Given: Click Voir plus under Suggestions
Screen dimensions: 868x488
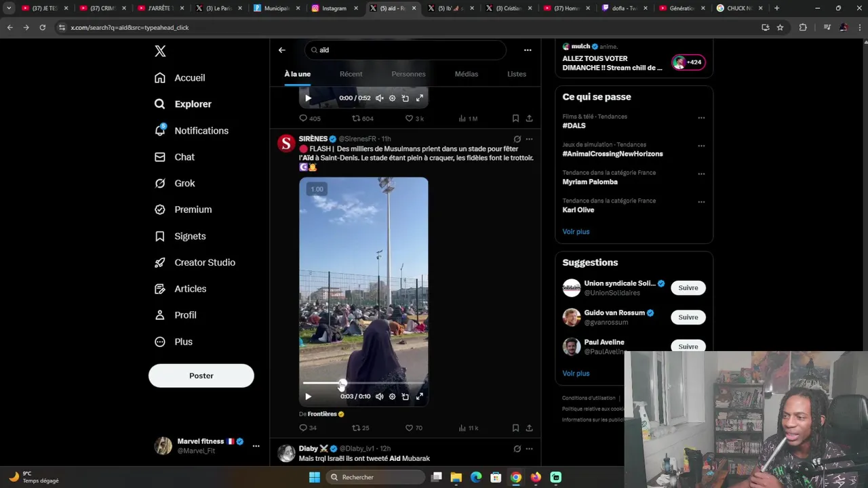Looking at the screenshot, I should [576, 373].
